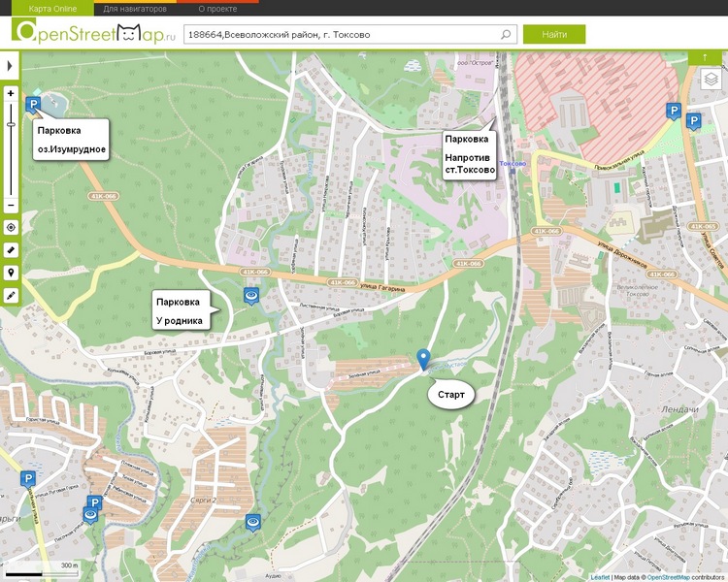Click the zoom level slider handle
The width and height of the screenshot is (728, 582).
pyautogui.click(x=11, y=124)
